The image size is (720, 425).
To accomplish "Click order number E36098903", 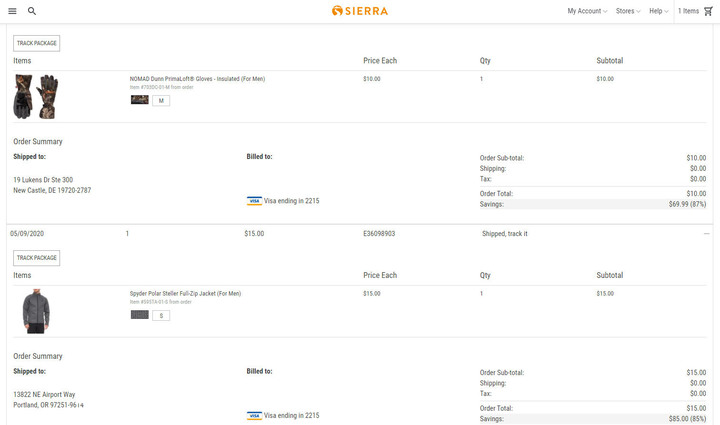I will click(379, 234).
